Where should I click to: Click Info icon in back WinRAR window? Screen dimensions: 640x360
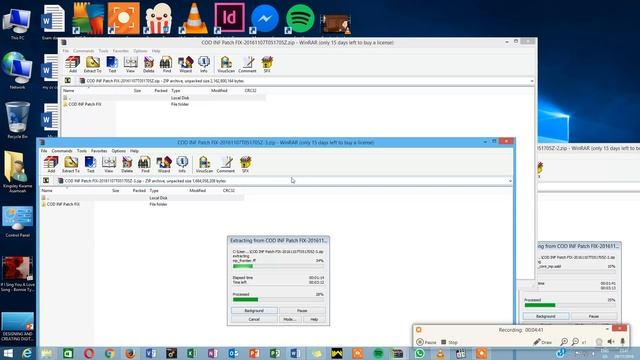tap(204, 64)
